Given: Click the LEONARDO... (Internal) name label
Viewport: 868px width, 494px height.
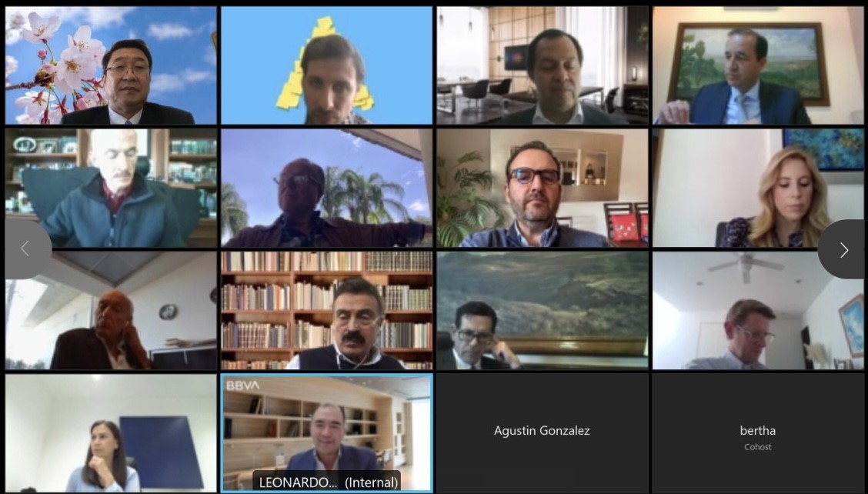Looking at the screenshot, I should point(329,482).
